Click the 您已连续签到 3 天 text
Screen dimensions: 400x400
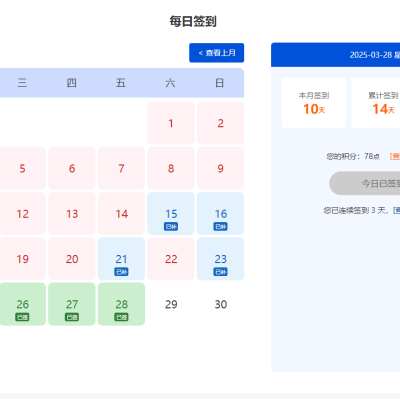355,210
